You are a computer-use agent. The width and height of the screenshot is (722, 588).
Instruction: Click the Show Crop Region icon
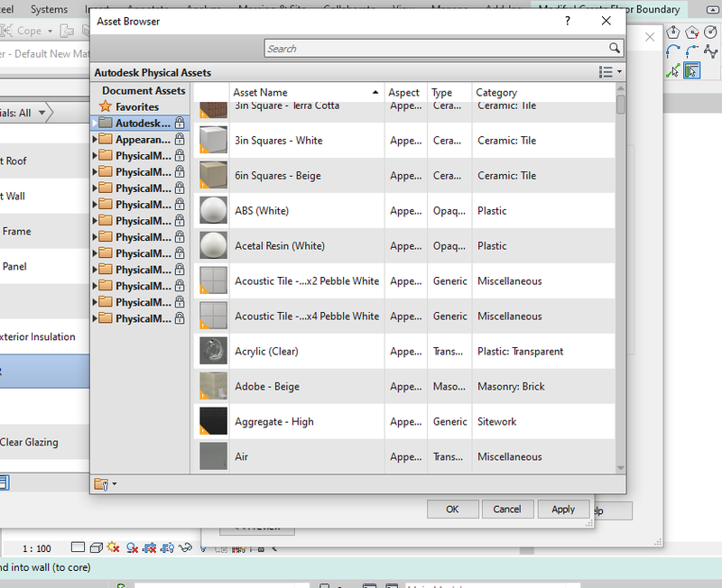click(x=168, y=547)
